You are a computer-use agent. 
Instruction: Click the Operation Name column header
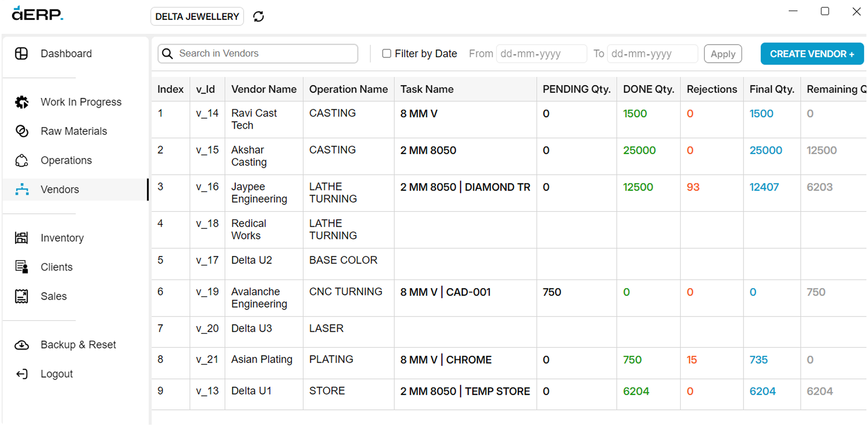348,89
